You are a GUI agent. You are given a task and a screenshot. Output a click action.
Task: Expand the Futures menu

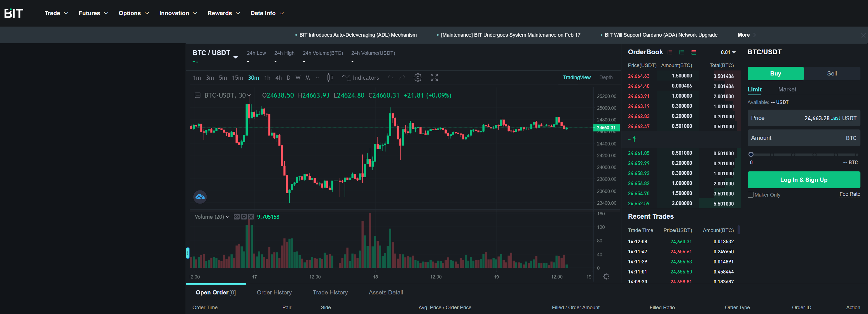point(93,13)
